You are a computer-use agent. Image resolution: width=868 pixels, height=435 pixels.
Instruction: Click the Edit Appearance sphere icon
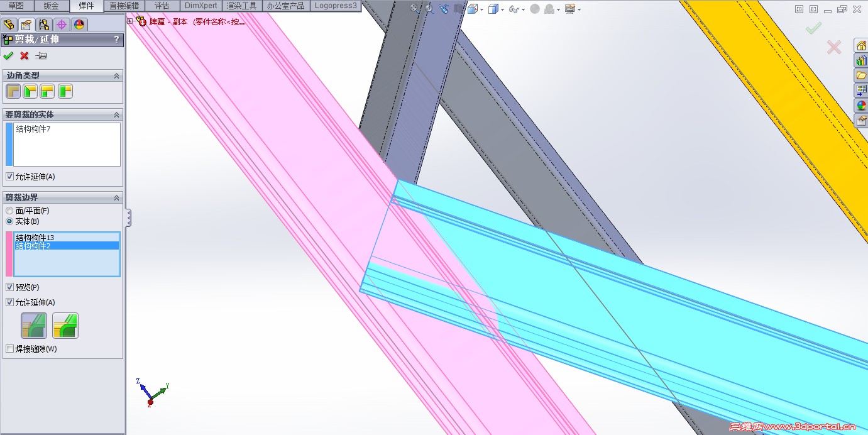(534, 9)
